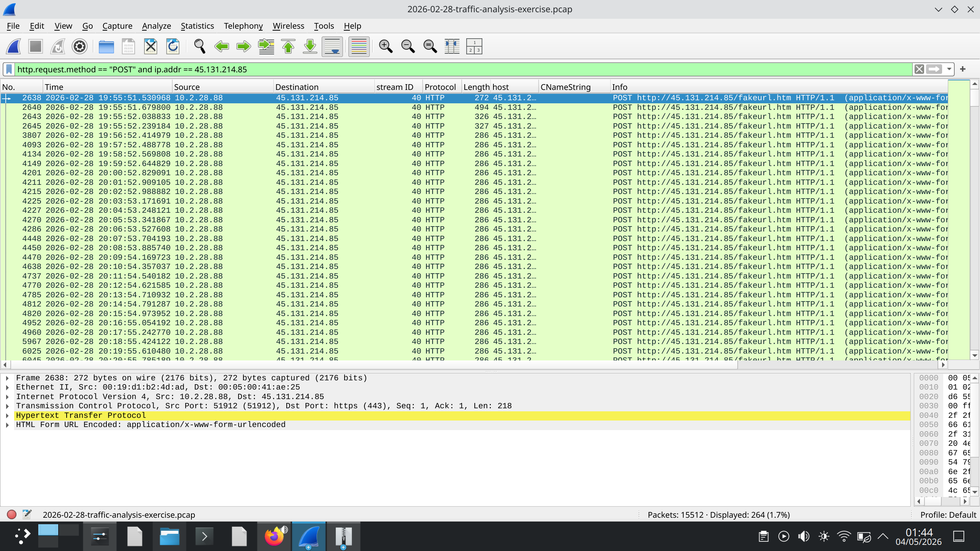The width and height of the screenshot is (980, 551).
Task: Sort by the Time column header
Action: click(x=107, y=87)
